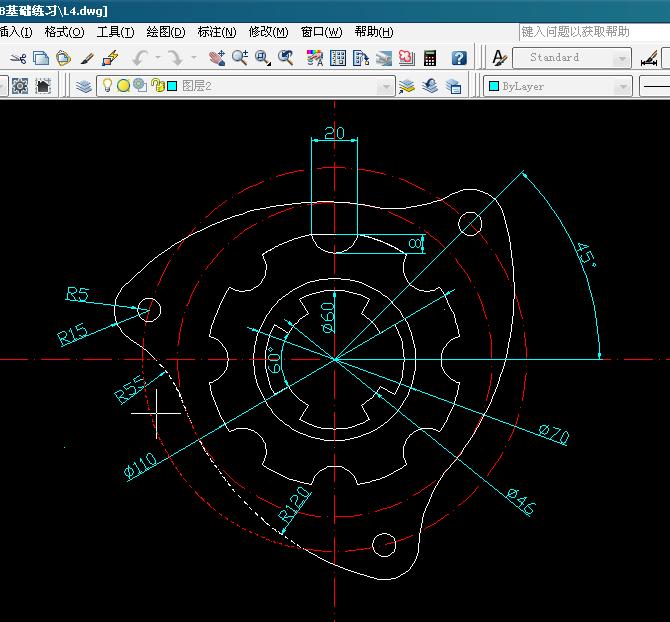This screenshot has width=670, height=622.
Task: Expand the ByLayer color dropdown
Action: pyautogui.click(x=623, y=87)
